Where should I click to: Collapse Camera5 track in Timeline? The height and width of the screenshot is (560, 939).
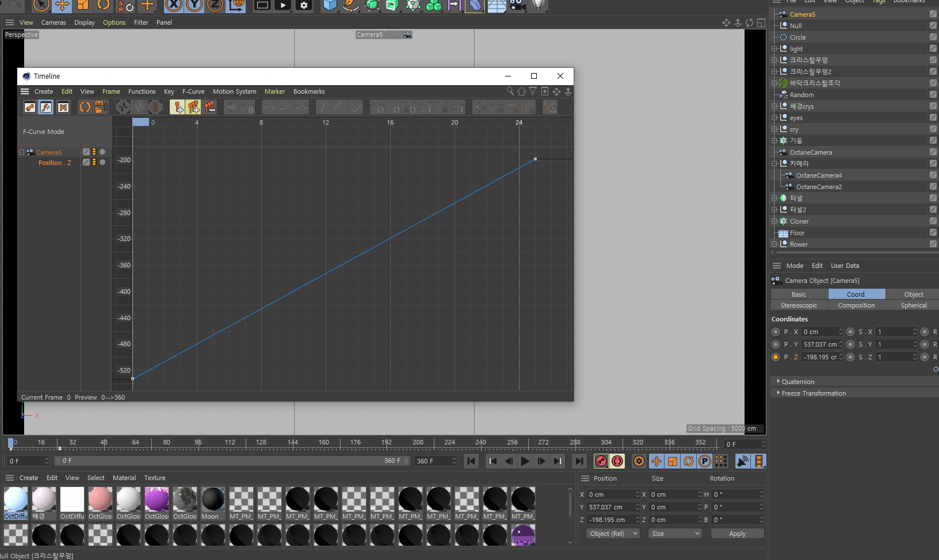(x=22, y=152)
